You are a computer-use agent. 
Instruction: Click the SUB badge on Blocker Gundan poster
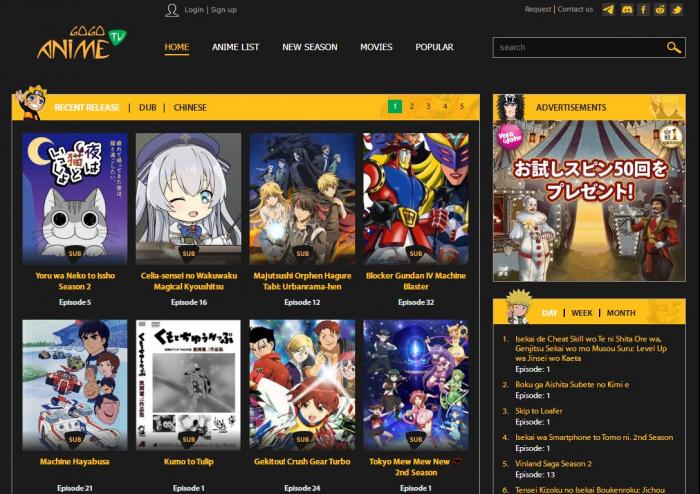(416, 253)
